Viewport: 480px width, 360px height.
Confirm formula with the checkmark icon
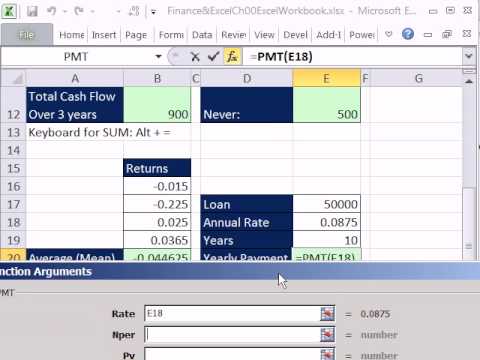[213, 57]
